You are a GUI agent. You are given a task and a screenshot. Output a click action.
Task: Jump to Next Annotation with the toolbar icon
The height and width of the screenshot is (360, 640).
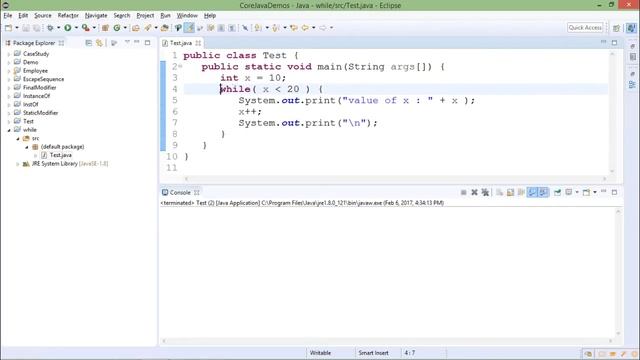[258, 28]
